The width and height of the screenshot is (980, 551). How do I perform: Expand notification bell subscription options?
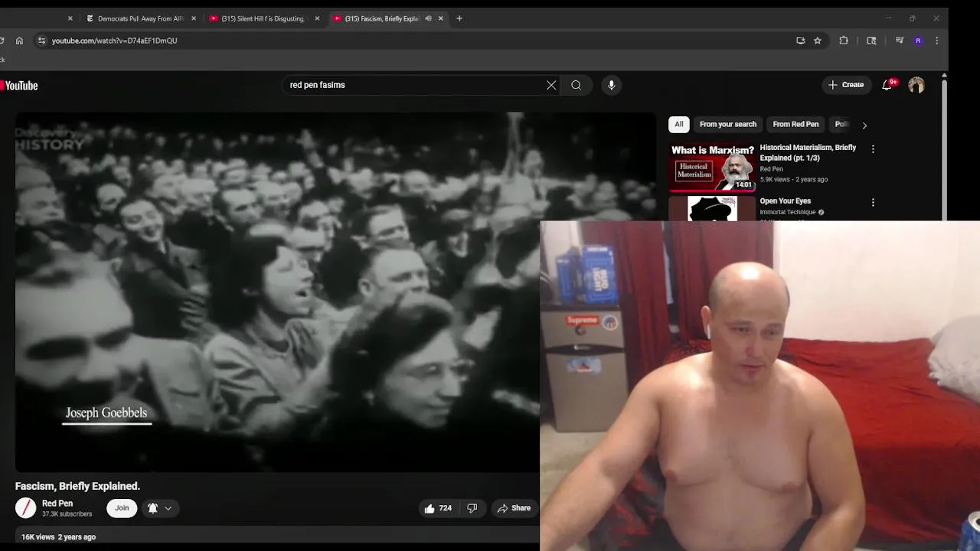pos(160,508)
